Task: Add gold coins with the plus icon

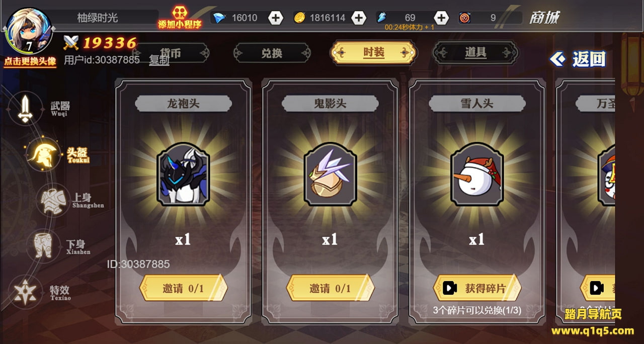Action: tap(358, 18)
